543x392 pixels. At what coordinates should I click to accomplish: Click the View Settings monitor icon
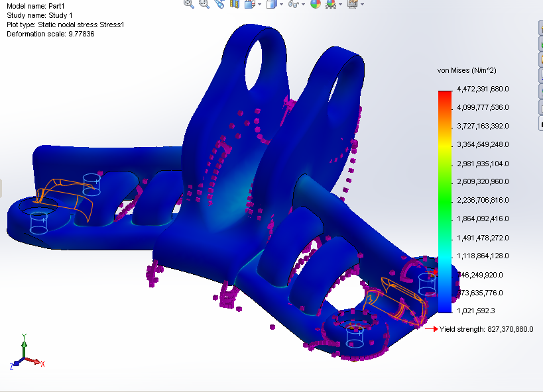point(353,5)
